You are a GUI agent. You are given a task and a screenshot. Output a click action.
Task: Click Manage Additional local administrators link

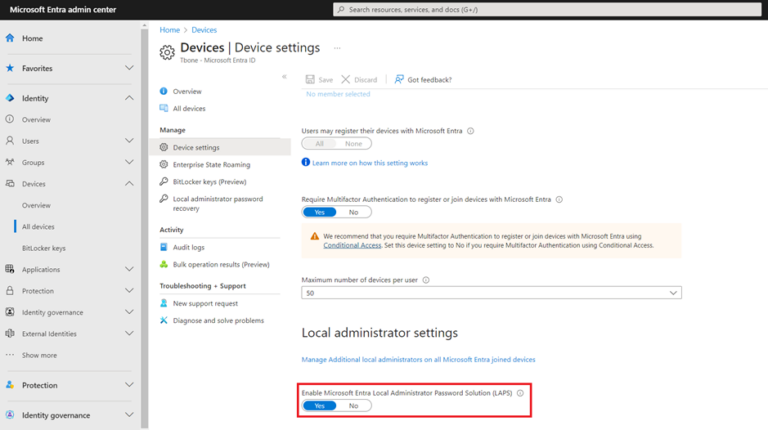pyautogui.click(x=418, y=359)
